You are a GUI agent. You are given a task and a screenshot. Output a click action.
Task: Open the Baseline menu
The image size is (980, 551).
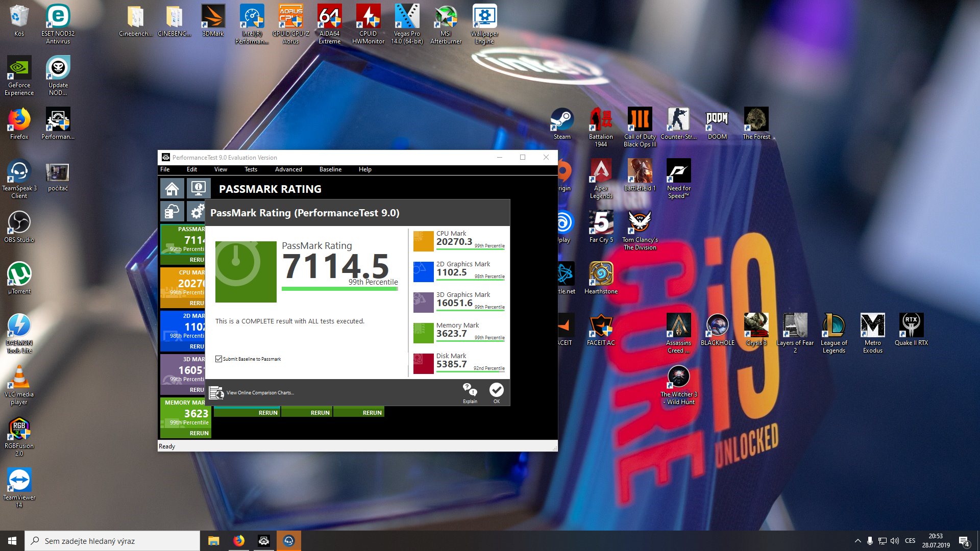click(x=330, y=169)
